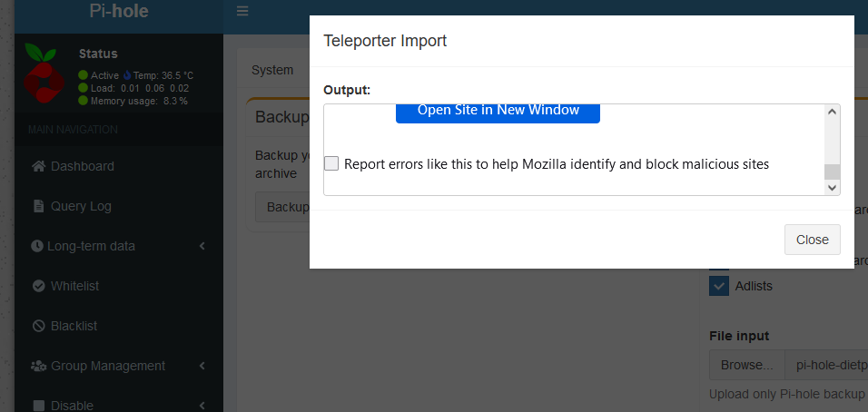
Task: Click the output box scrollbar down arrow
Action: [x=832, y=188]
